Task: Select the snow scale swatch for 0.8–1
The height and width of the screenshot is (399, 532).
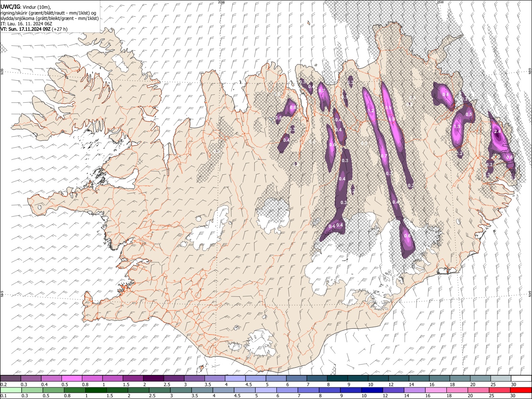Action: [x=92, y=378]
